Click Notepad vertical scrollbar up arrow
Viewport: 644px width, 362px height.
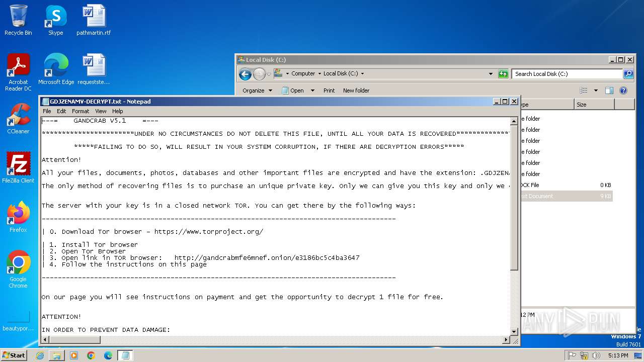coord(514,121)
